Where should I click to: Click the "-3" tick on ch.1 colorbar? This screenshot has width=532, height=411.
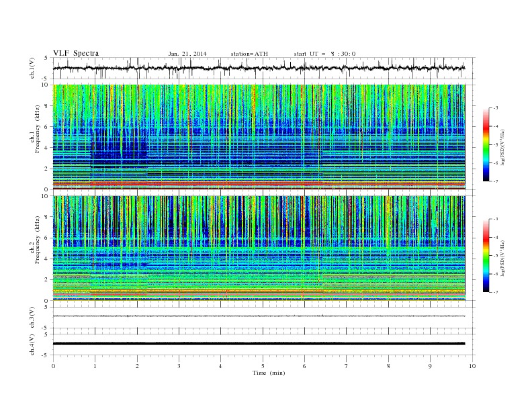[x=496, y=108]
